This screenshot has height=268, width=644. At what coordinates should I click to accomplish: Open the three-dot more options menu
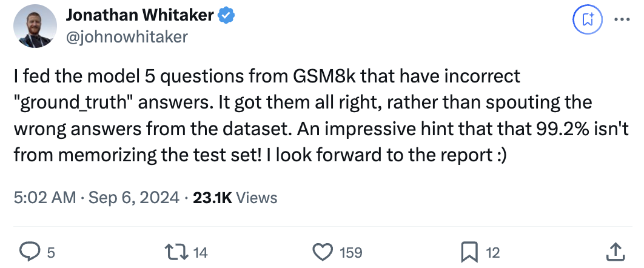click(x=622, y=19)
